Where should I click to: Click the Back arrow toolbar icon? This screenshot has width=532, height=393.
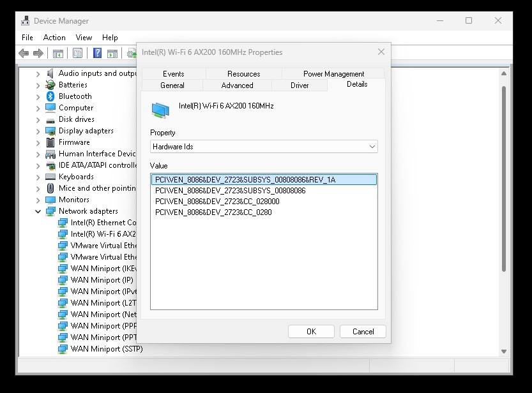pyautogui.click(x=24, y=53)
